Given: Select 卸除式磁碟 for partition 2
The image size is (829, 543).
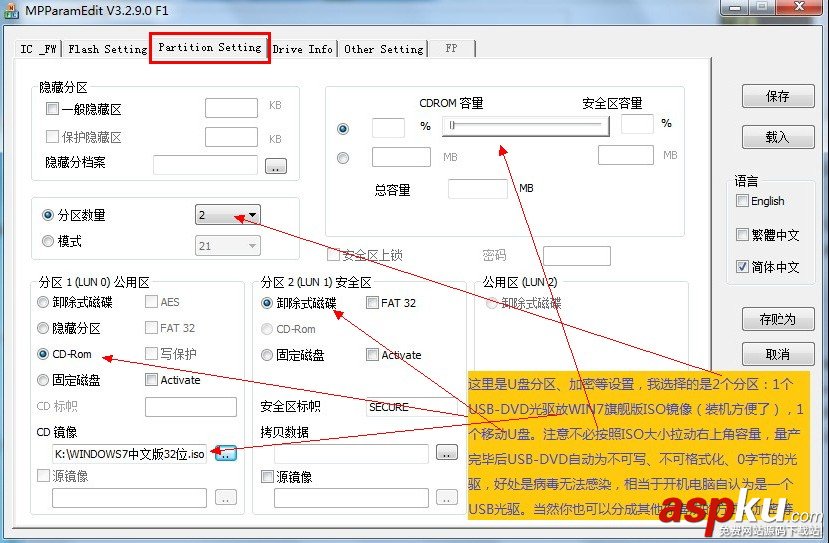Looking at the screenshot, I should point(266,303).
